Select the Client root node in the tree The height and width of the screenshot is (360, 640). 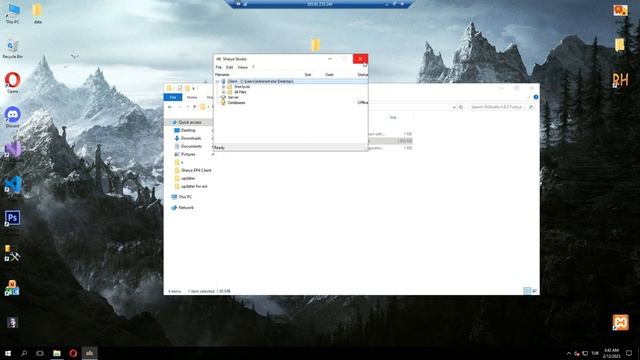[x=260, y=82]
